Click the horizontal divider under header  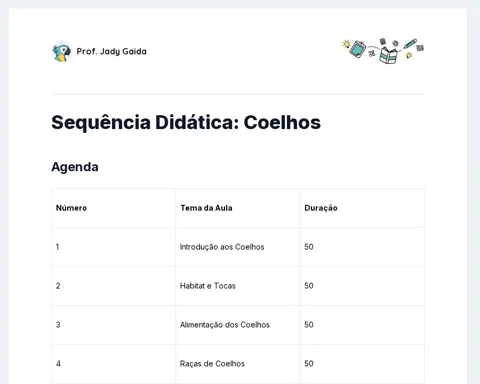click(238, 94)
